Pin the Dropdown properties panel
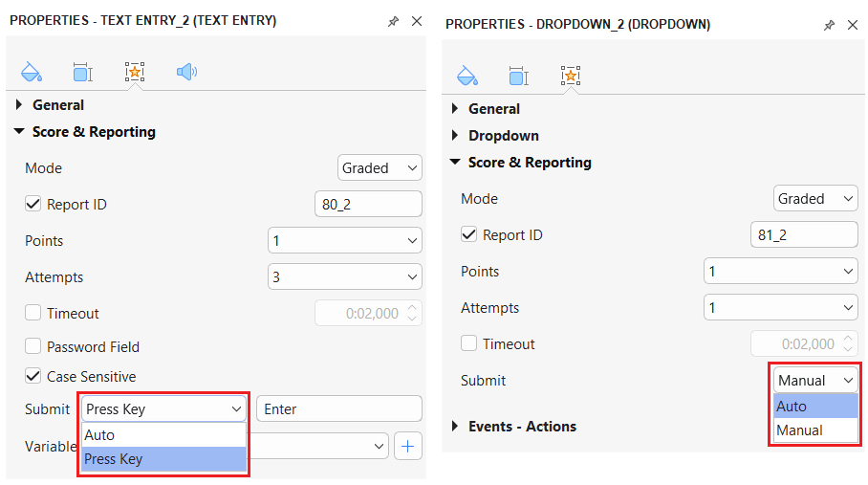868x485 pixels. point(829,25)
